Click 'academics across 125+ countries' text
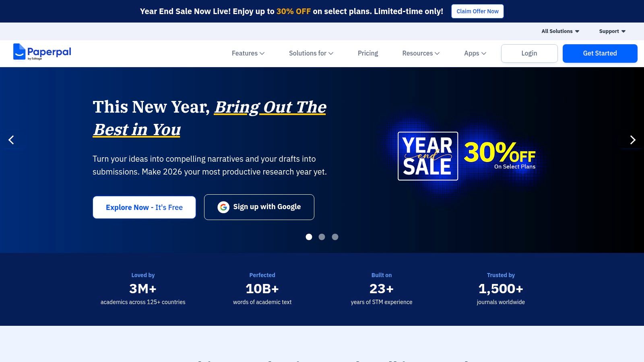 143,302
